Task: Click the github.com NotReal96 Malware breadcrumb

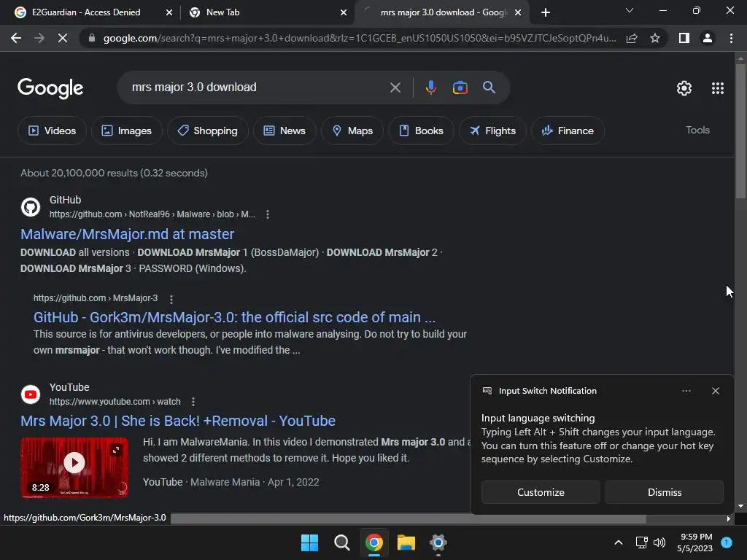Action: [152, 214]
